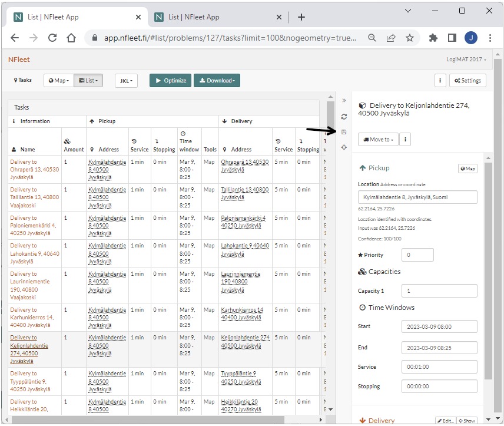
Task: Close the first List NFleet App tab
Action: 138,17
